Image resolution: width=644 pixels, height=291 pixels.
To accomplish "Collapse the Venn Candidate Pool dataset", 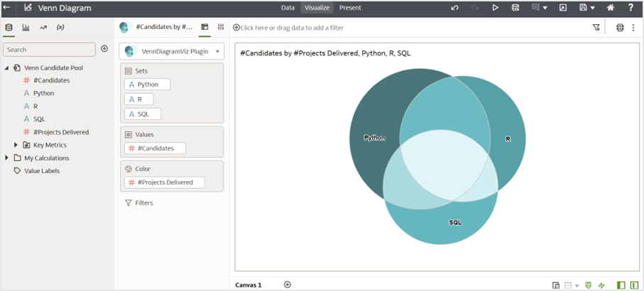I will tap(6, 67).
